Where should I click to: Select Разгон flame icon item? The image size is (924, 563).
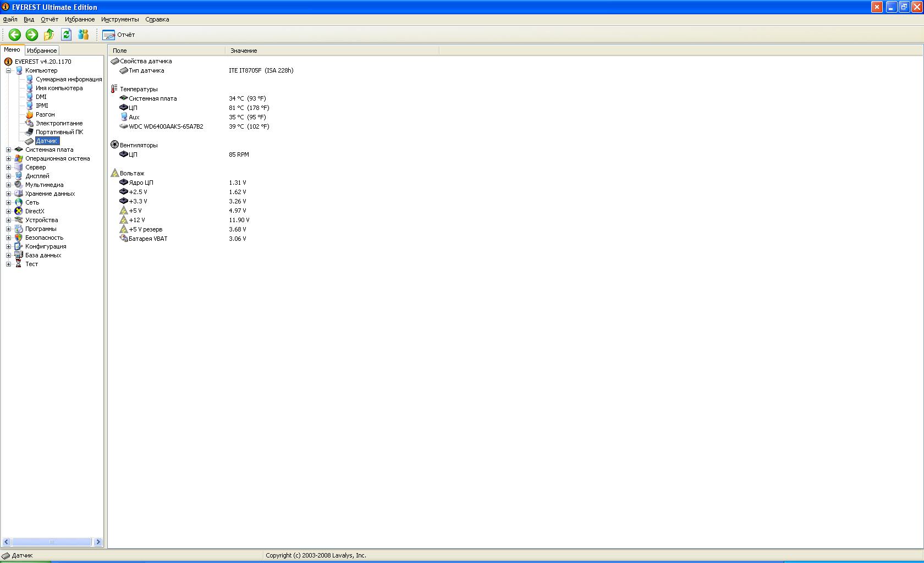(x=45, y=114)
